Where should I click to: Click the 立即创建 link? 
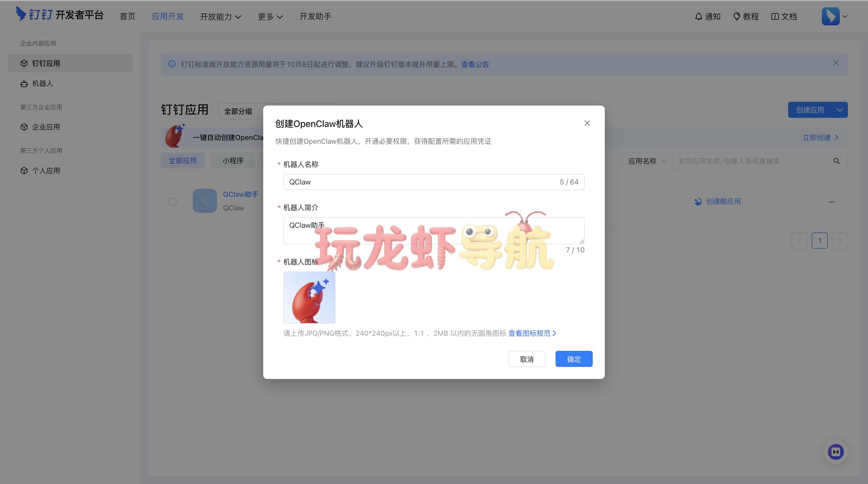[x=821, y=137]
